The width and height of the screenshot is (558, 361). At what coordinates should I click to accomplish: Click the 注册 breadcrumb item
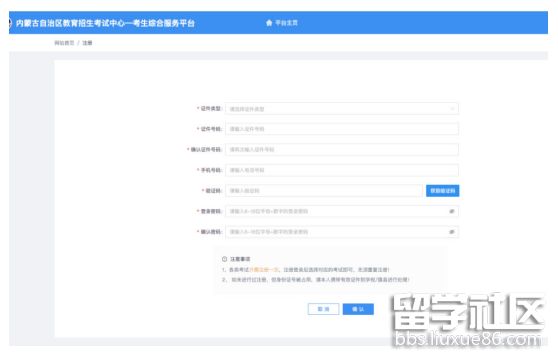pos(87,43)
